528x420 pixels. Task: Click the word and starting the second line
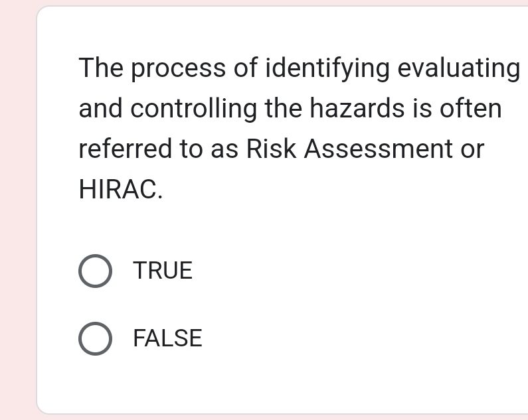pyautogui.click(x=101, y=109)
